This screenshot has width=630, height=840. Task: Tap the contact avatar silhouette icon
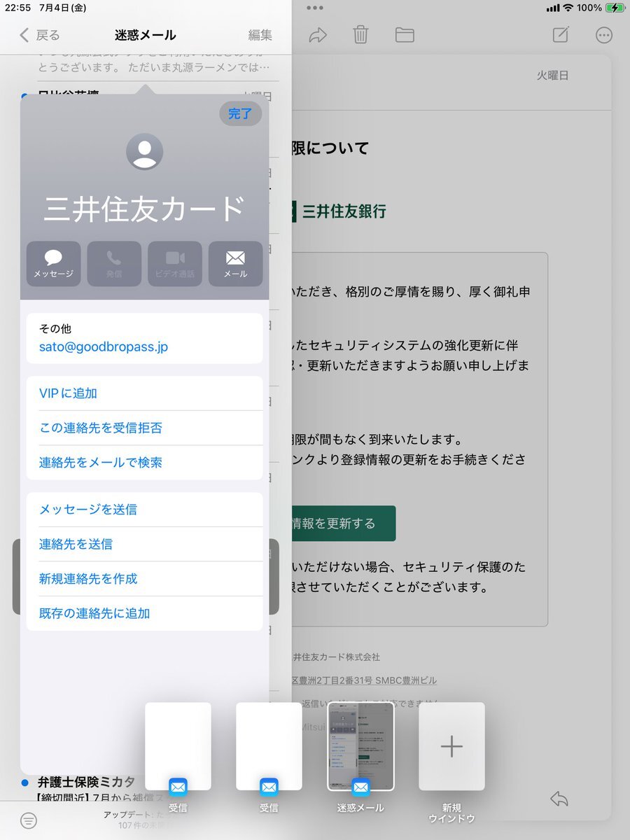[144, 152]
